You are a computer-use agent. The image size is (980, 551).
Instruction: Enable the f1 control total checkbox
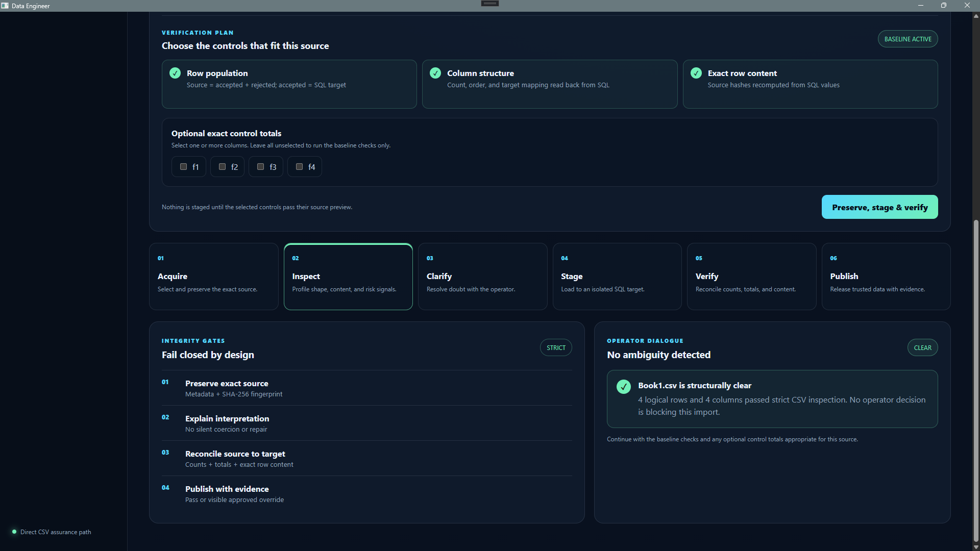184,167
